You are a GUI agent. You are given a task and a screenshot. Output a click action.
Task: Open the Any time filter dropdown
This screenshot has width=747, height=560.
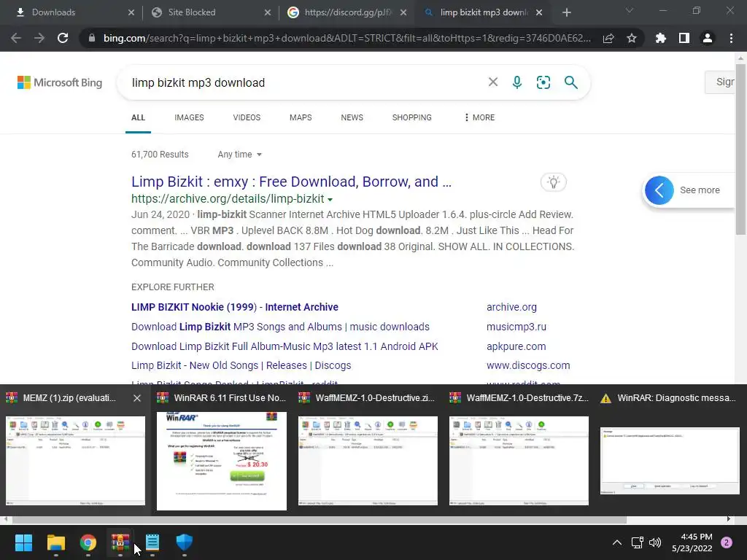pos(239,155)
